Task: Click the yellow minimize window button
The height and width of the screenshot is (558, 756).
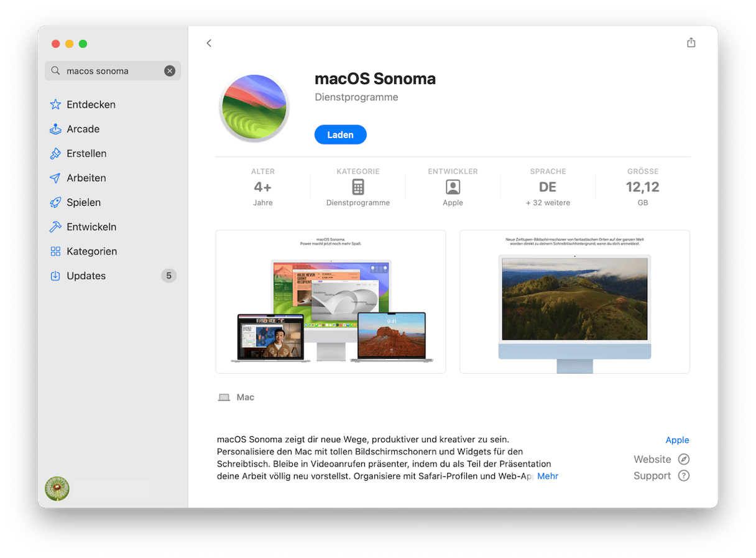Action: (x=69, y=44)
